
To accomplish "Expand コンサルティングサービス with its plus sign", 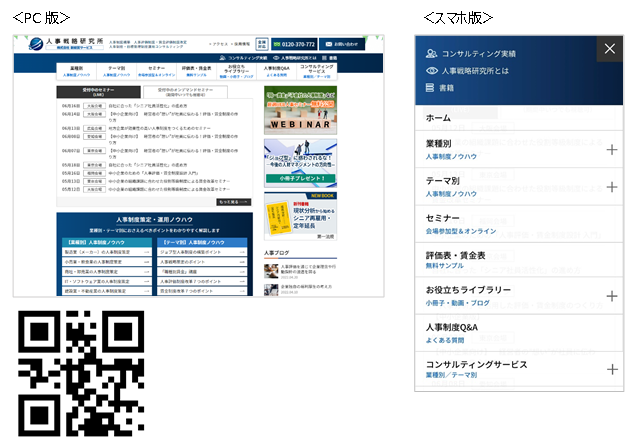I will [x=612, y=369].
